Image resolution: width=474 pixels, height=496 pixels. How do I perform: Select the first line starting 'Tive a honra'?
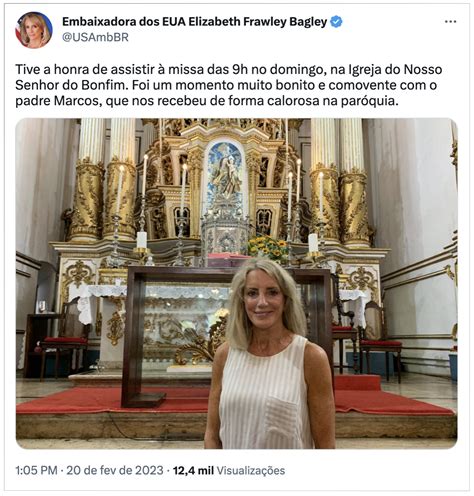pos(229,70)
